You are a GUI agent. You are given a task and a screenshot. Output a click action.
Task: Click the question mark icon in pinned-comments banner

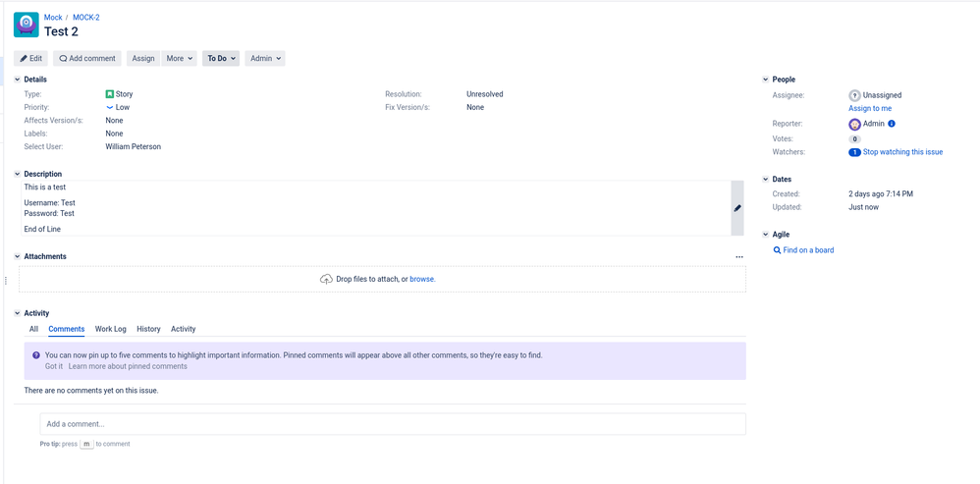tap(36, 355)
